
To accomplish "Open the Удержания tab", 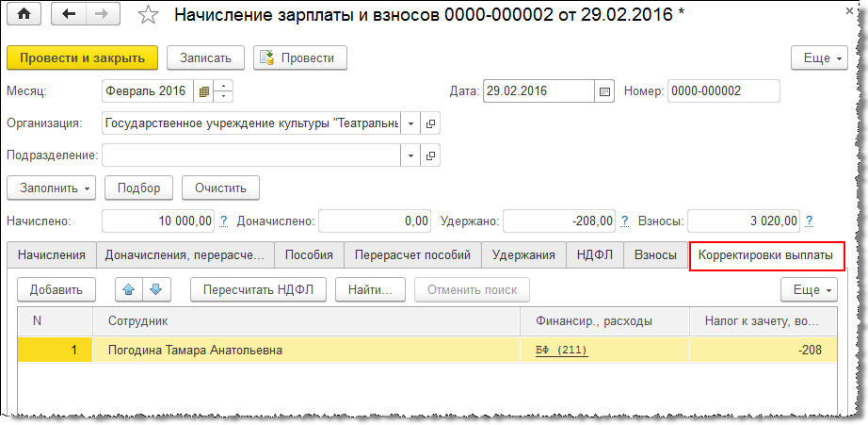I will [523, 255].
